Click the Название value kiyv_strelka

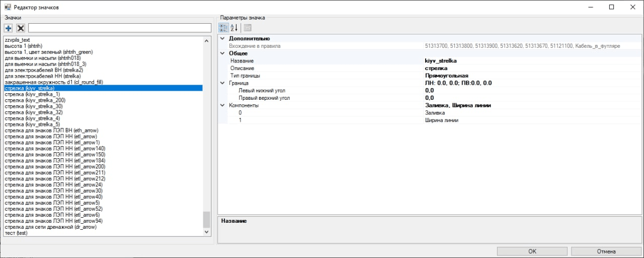441,61
